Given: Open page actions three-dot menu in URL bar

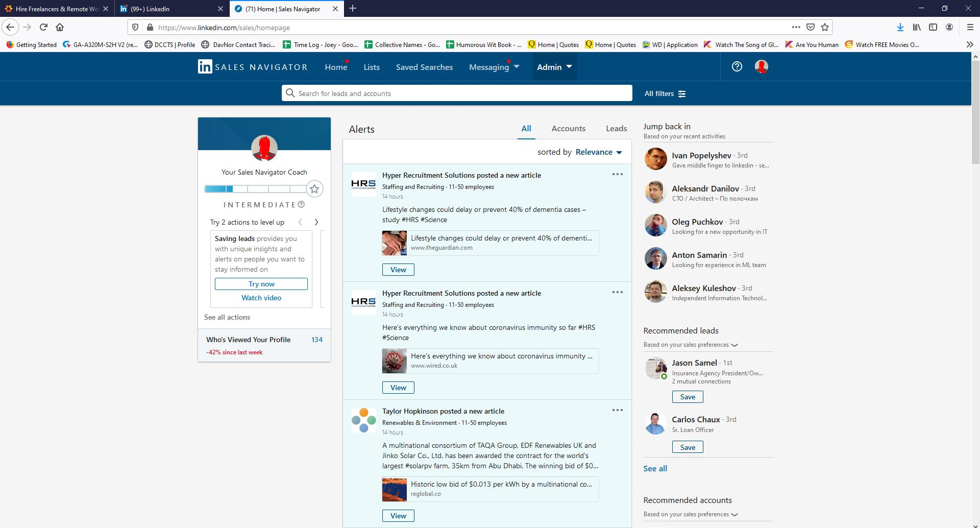Looking at the screenshot, I should coord(796,27).
